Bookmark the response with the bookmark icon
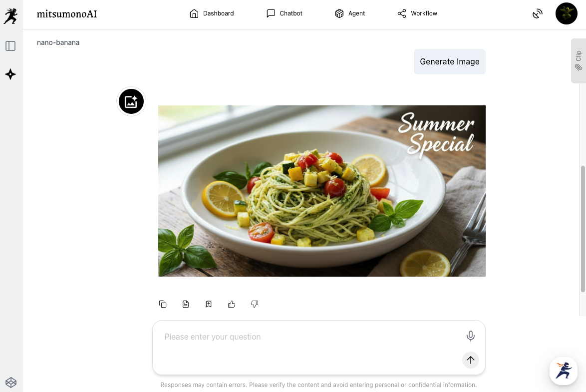Viewport: 586px width, 392px height. click(209, 304)
